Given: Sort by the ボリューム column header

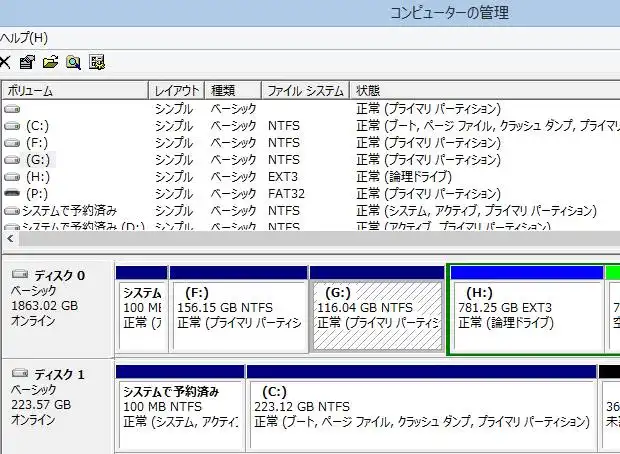Looking at the screenshot, I should pyautogui.click(x=75, y=91).
